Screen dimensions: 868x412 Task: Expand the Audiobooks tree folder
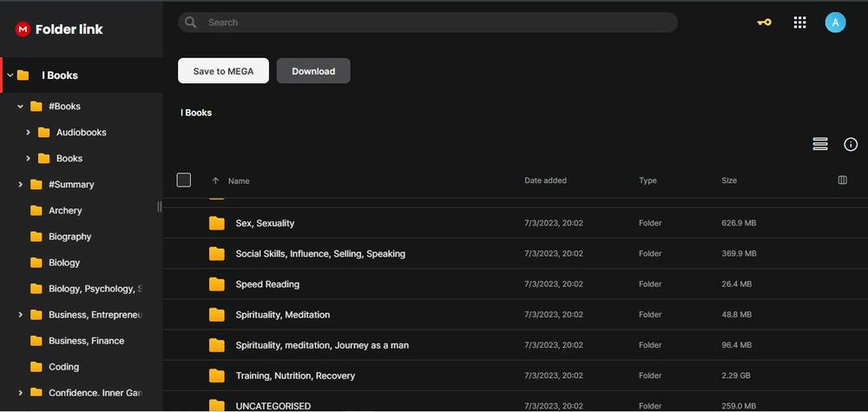(29, 133)
